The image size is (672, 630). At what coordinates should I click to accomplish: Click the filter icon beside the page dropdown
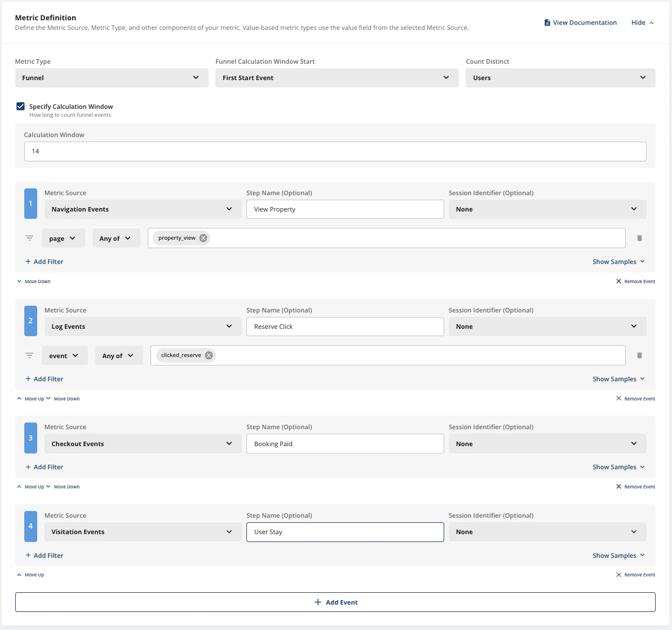(x=29, y=237)
